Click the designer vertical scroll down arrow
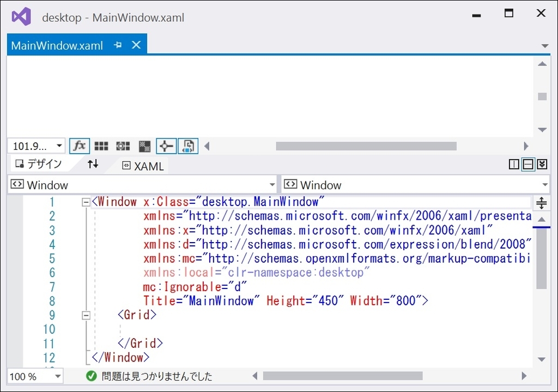Screen dimensions: 558x392 click(x=542, y=130)
